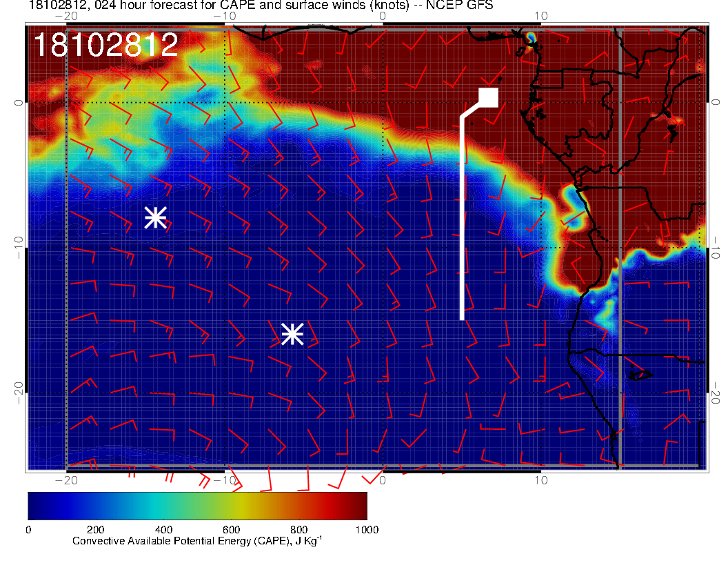The width and height of the screenshot is (728, 563).
Task: Click the colorbar label '800'
Action: coord(299,530)
